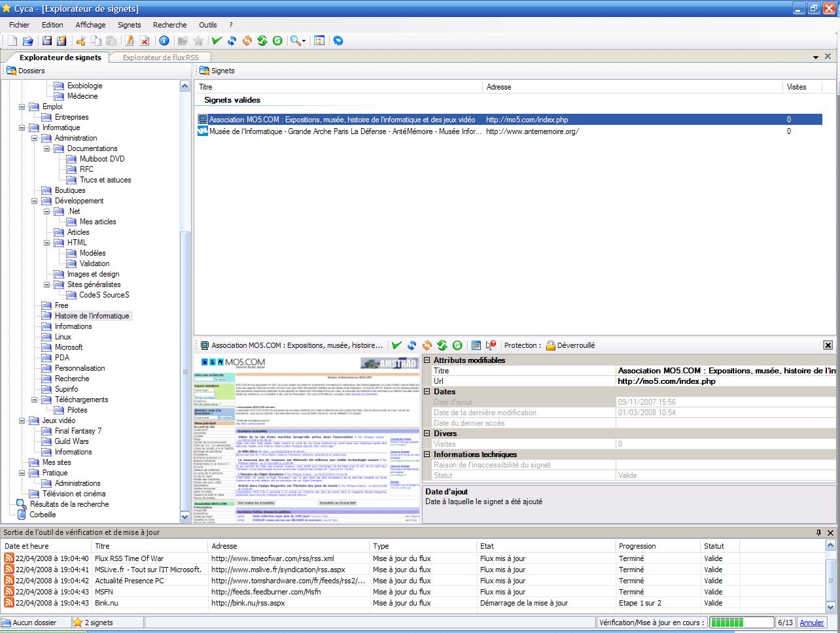840x633 pixels.
Task: Click the folder tree scroll down arrow
Action: click(x=185, y=517)
